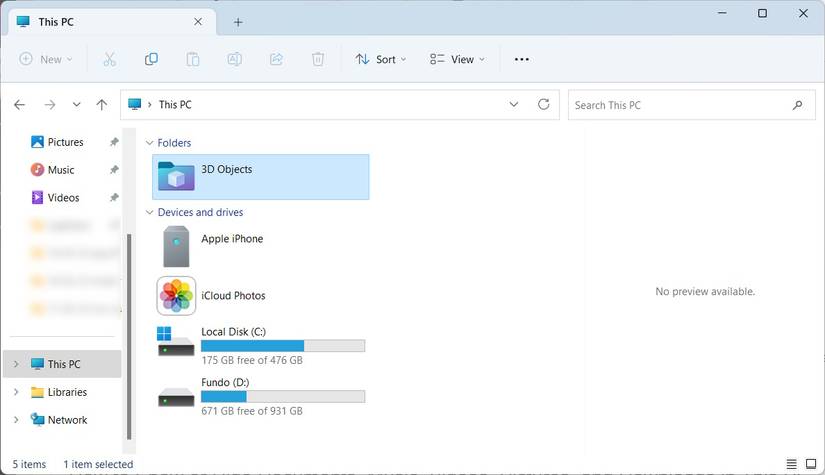
Task: Expand the Network tree node
Action: tap(16, 420)
